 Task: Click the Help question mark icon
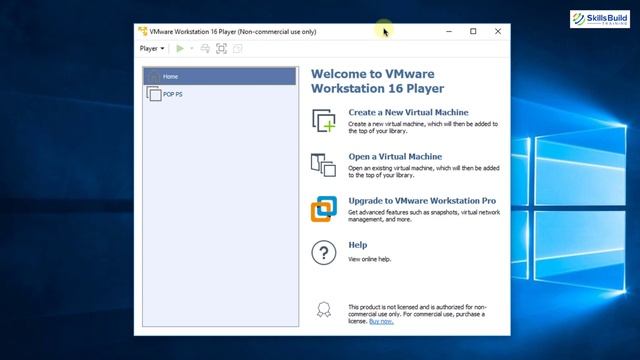point(324,253)
